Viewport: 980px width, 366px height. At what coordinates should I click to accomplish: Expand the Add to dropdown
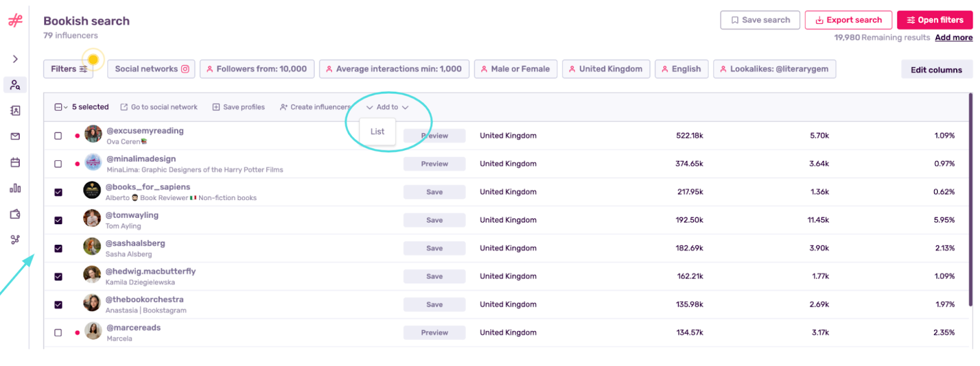[x=387, y=107]
